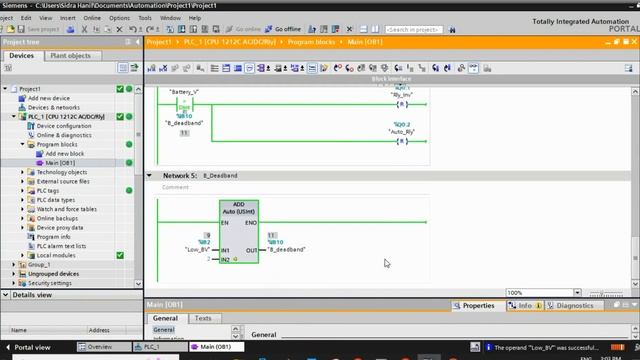Click the PLC_1 taskbar button
The image size is (640, 360).
click(x=160, y=347)
